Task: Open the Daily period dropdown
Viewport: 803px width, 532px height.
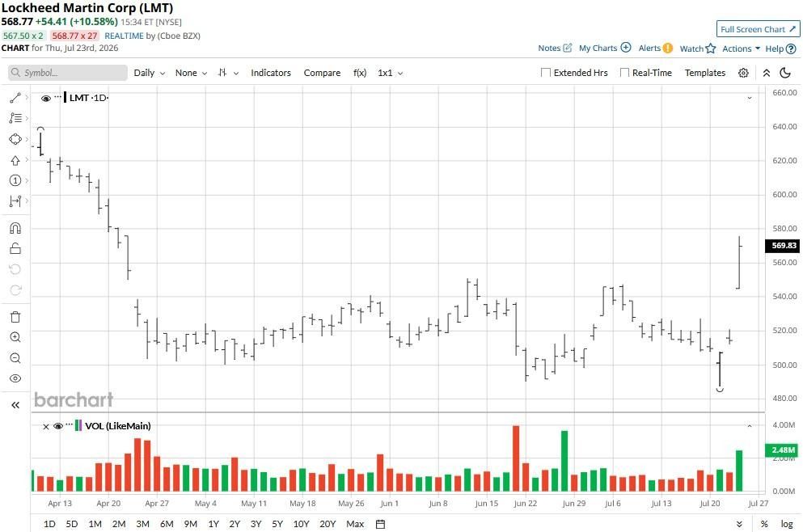Action: coord(149,73)
